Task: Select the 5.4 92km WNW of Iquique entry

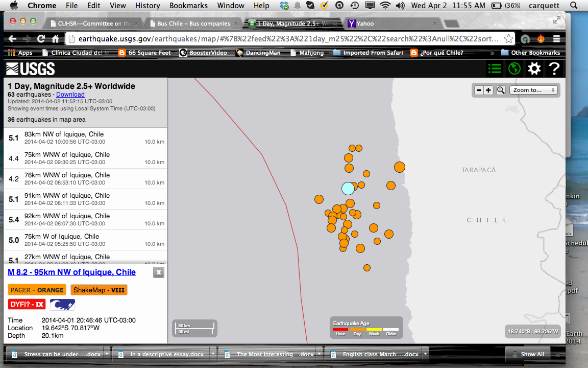Action: (x=86, y=220)
